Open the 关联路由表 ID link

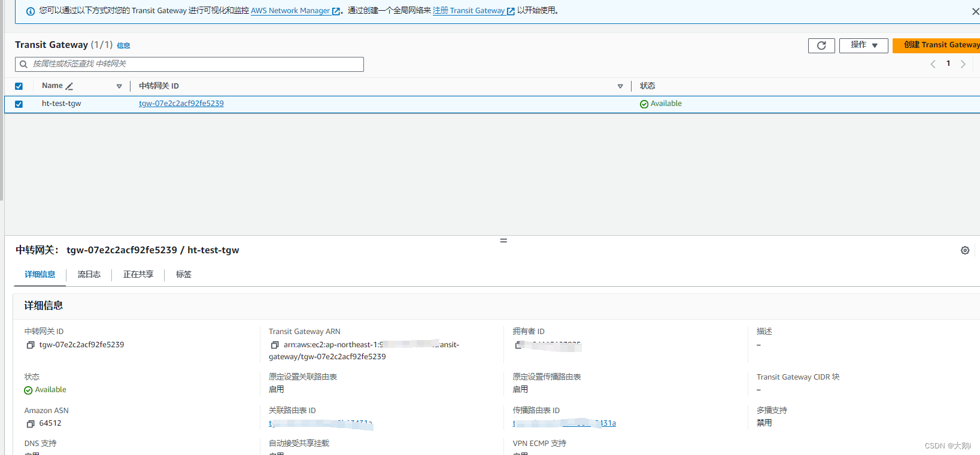tap(321, 424)
